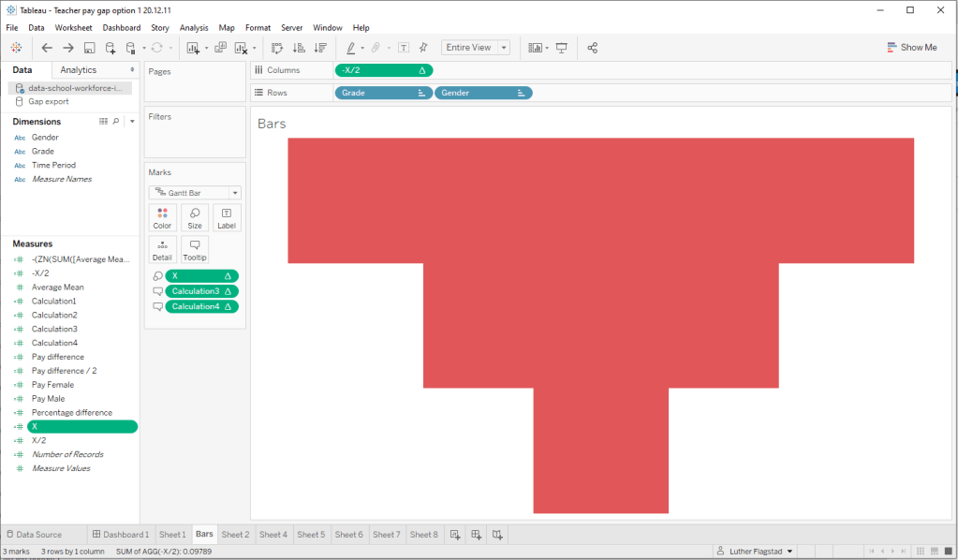Click the Tooltip button on the Marks card
The height and width of the screenshot is (560, 958).
pos(195,250)
